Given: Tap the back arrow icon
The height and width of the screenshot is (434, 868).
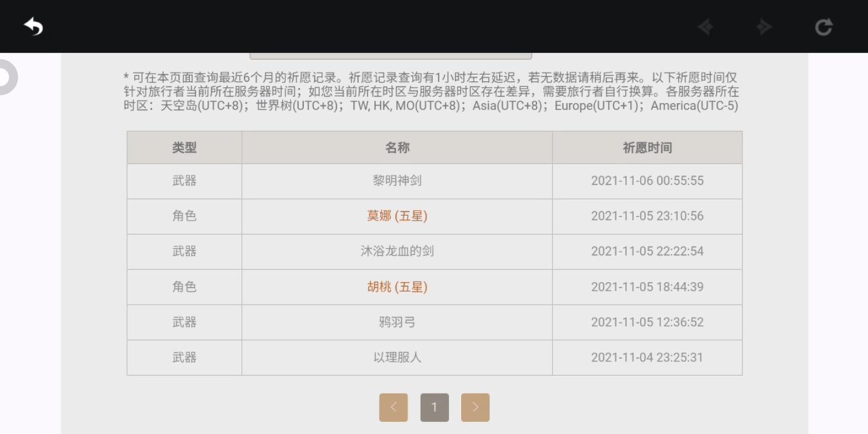Looking at the screenshot, I should 33,27.
